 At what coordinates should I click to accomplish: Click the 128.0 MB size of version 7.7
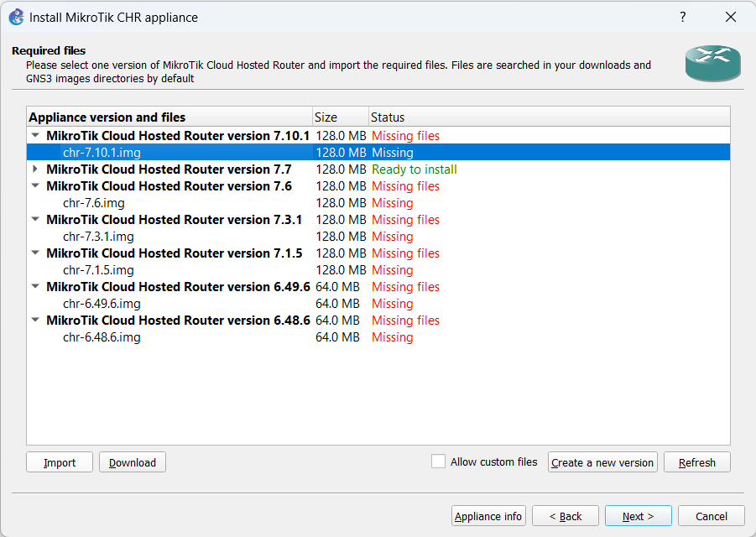[341, 169]
